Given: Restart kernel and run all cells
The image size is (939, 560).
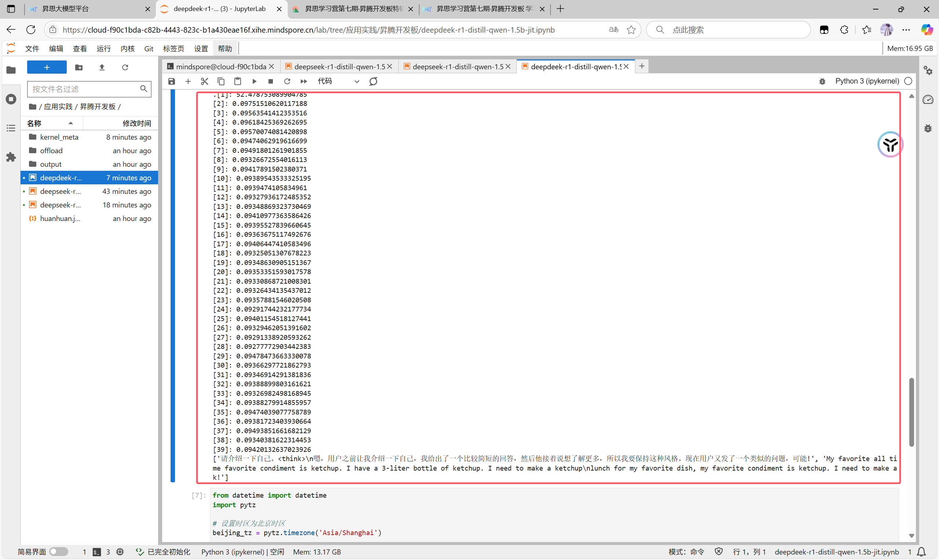Looking at the screenshot, I should (304, 81).
